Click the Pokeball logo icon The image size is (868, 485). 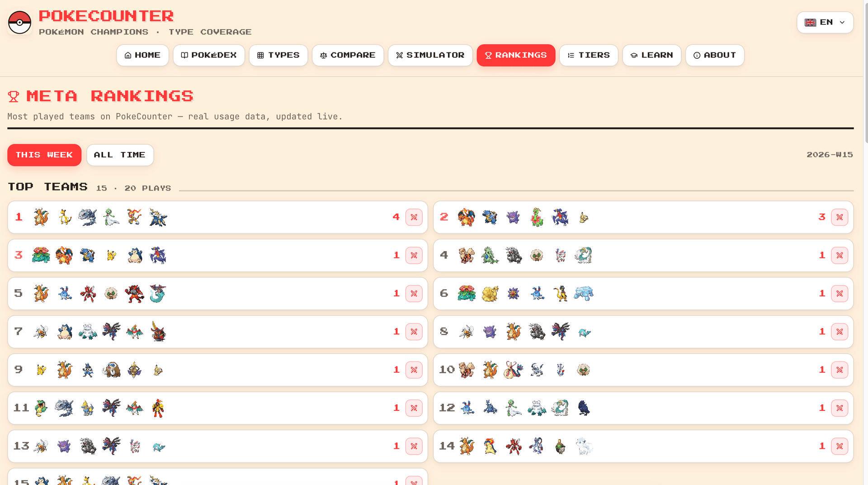pyautogui.click(x=19, y=22)
